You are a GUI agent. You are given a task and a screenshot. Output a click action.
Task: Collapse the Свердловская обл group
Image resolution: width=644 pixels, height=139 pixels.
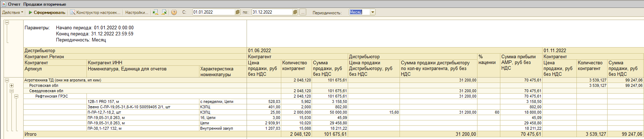[11, 91]
